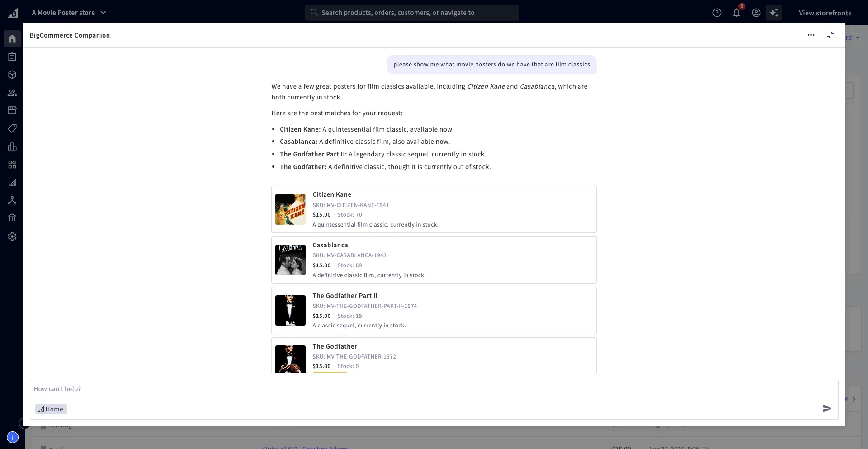Viewport: 868px width, 449px height.
Task: Click SKU MV-THE-GODFATHER-1972 text
Action: 354,357
